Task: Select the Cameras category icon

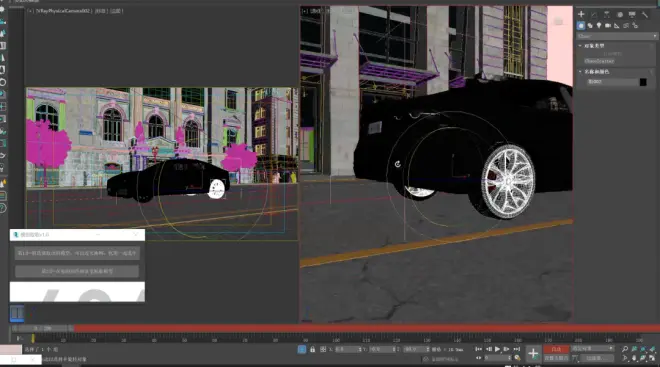Action: coord(608,26)
